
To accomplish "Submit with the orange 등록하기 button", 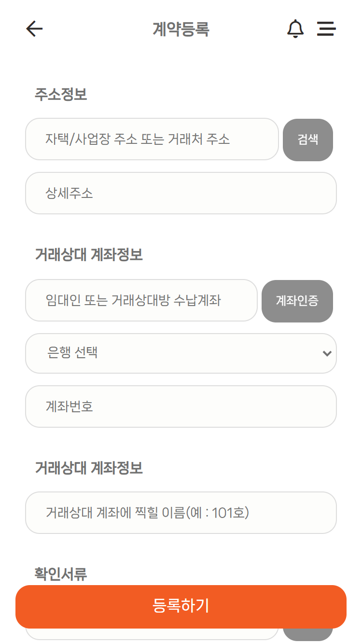I will coord(181,606).
